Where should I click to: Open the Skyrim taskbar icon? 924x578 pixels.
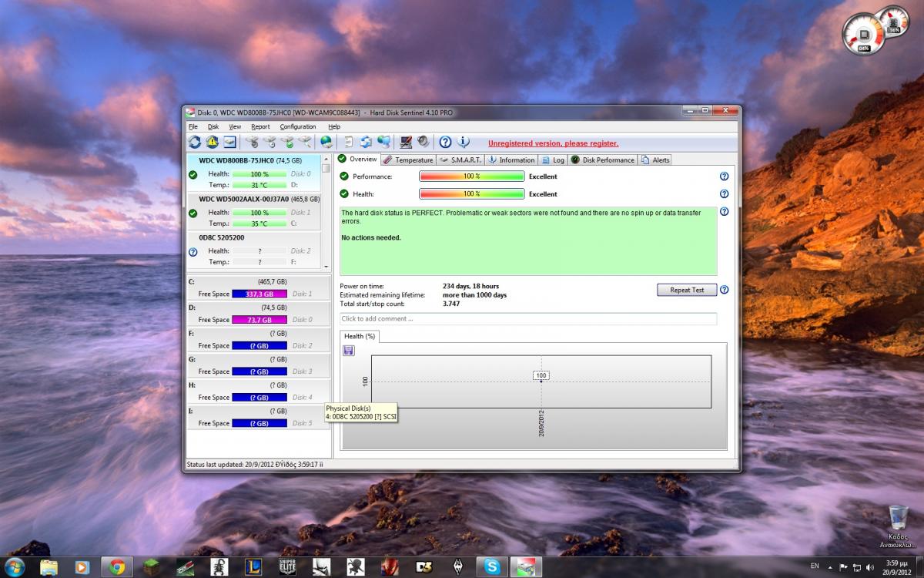tap(457, 566)
